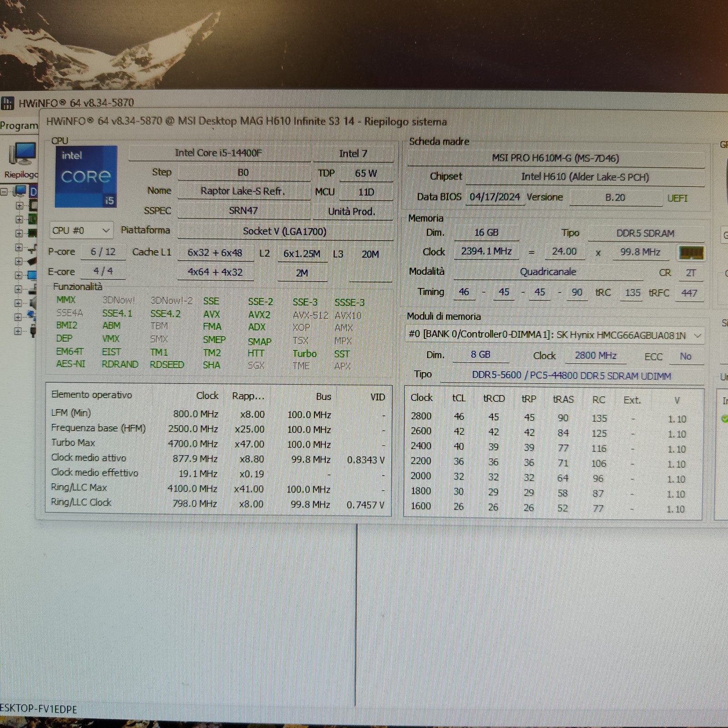Click the chipset value Intel H610 (Alder Lake-S PCH)
The image size is (728, 728).
click(x=585, y=177)
